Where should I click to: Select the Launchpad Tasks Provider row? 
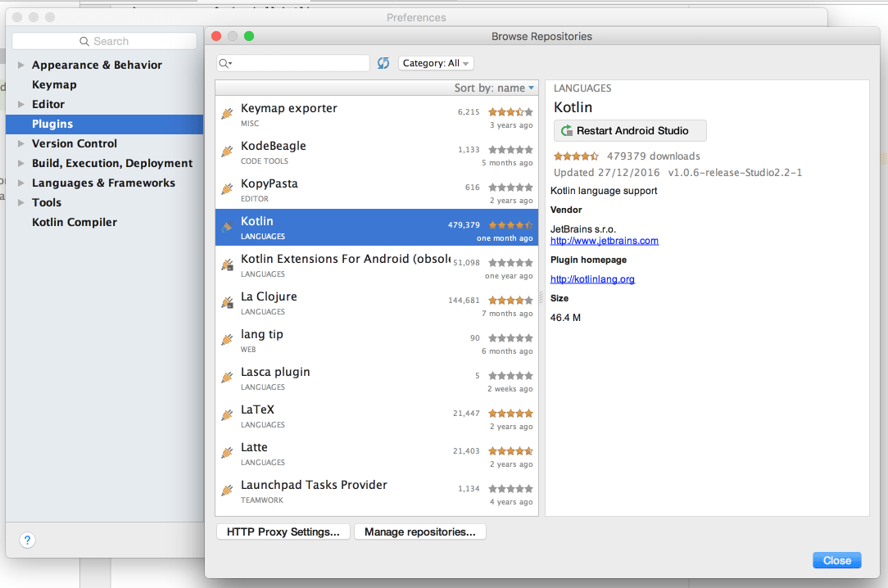coord(377,492)
